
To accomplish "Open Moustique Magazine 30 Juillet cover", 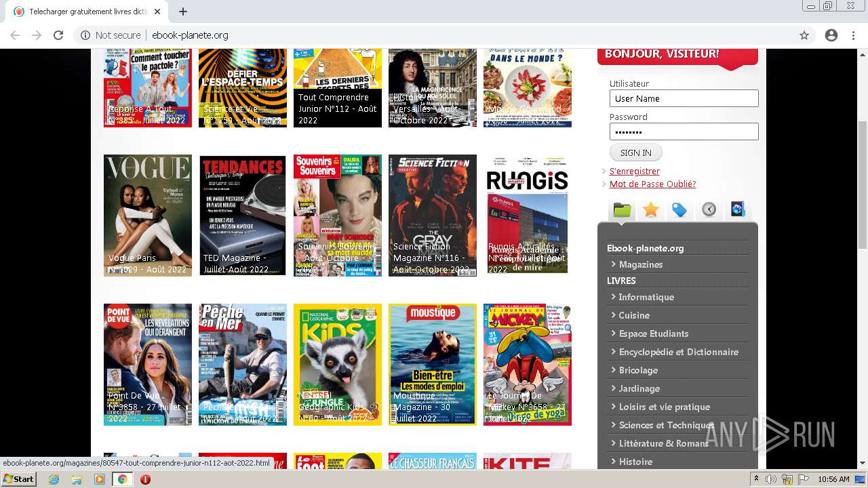I will 433,365.
